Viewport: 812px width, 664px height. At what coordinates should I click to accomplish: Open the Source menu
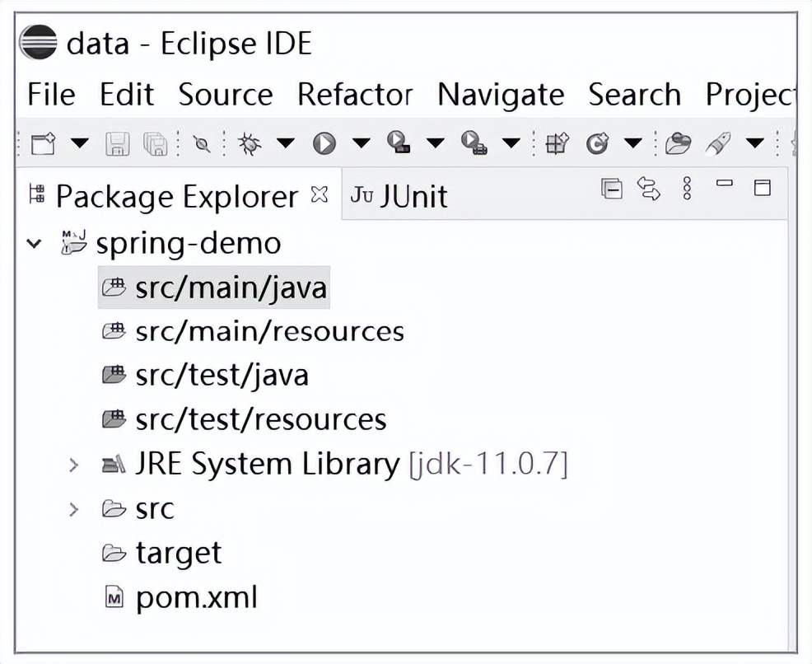(x=226, y=94)
